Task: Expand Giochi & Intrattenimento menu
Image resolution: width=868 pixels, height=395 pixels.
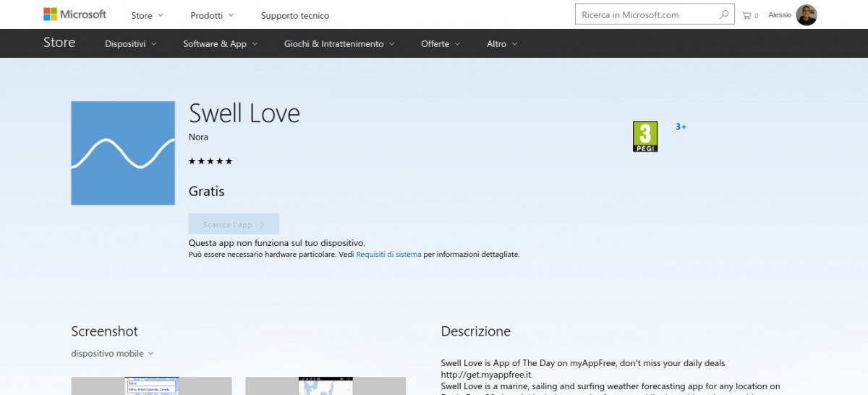Action: tap(339, 44)
